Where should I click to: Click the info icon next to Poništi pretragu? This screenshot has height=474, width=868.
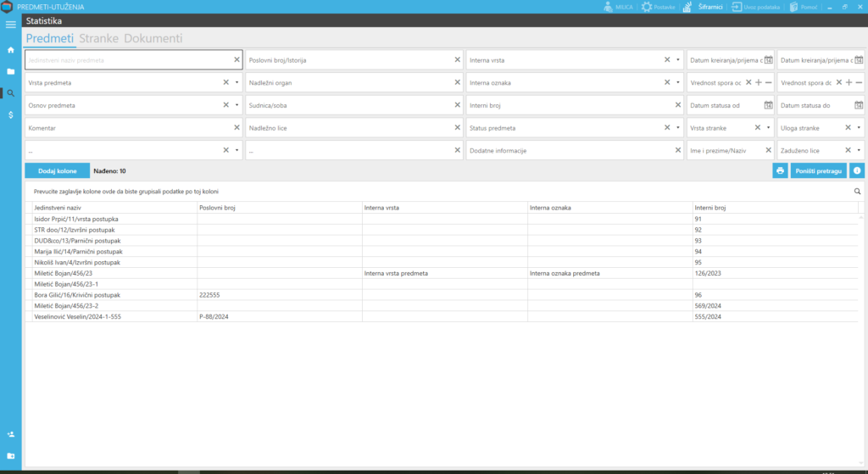click(857, 170)
